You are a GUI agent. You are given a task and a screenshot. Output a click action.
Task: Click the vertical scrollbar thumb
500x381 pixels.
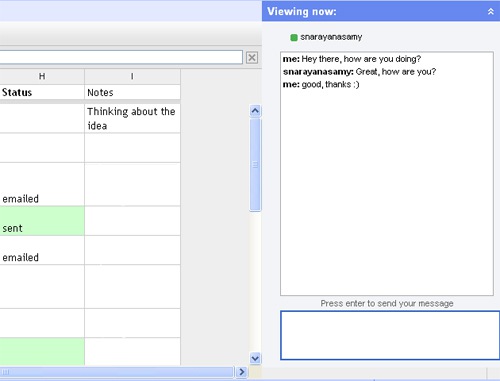coord(255,165)
